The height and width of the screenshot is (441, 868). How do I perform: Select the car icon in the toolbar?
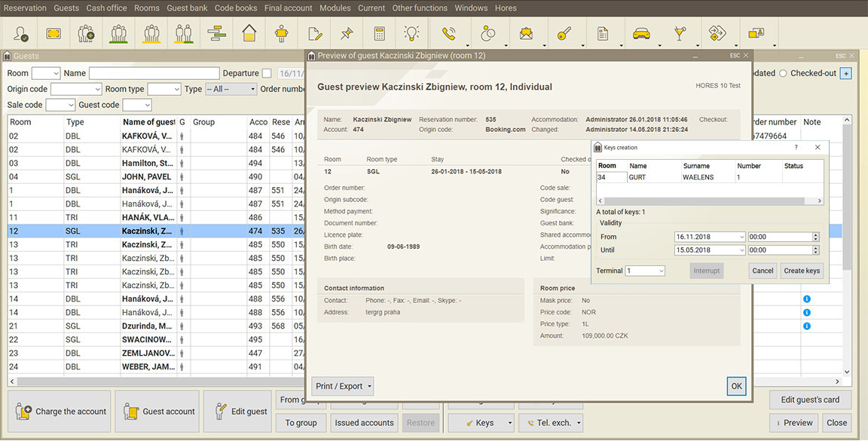640,33
